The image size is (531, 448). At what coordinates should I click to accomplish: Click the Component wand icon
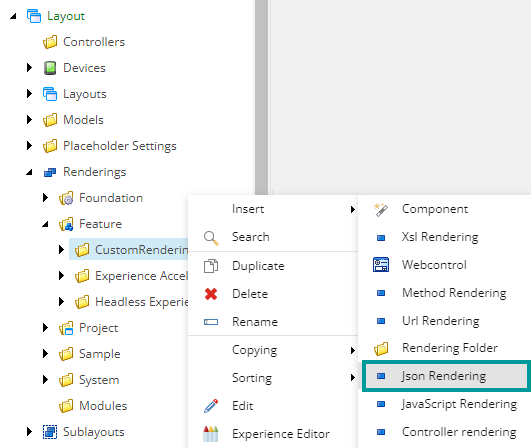381,210
